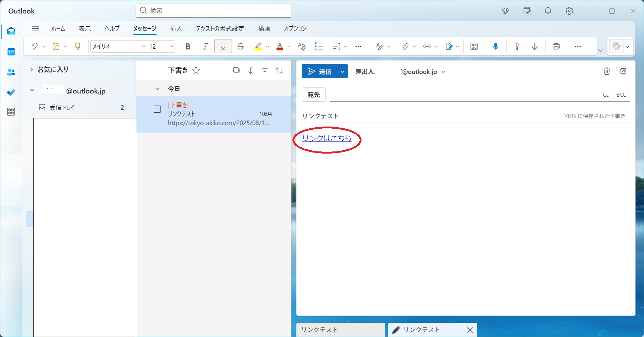Click the red font color swatch
The image size is (644, 337).
pyautogui.click(x=280, y=47)
